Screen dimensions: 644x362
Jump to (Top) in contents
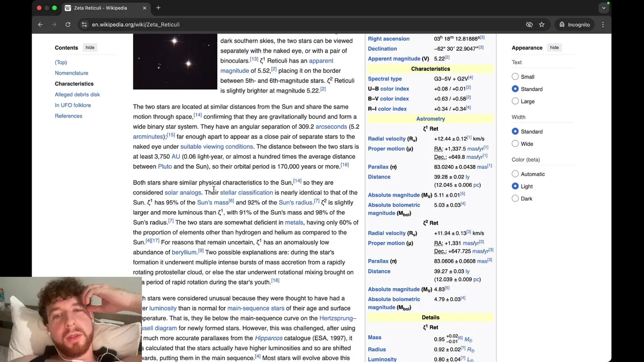pos(61,62)
